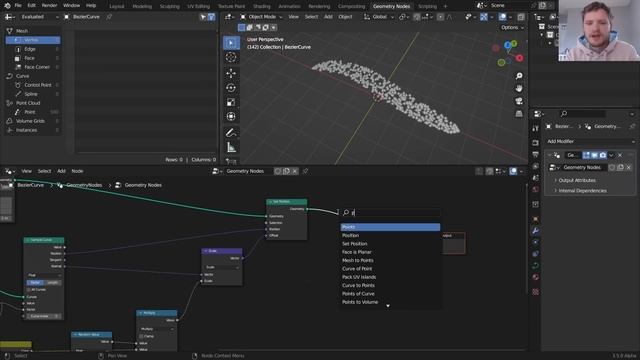The width and height of the screenshot is (640, 360).
Task: Click the Blender logo menu
Action: pos(7,6)
